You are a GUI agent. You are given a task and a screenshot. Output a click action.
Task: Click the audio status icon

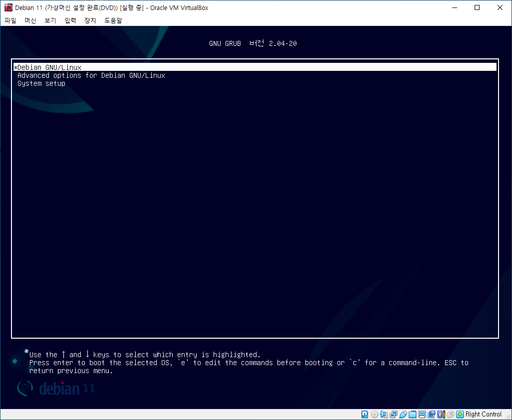click(x=384, y=415)
